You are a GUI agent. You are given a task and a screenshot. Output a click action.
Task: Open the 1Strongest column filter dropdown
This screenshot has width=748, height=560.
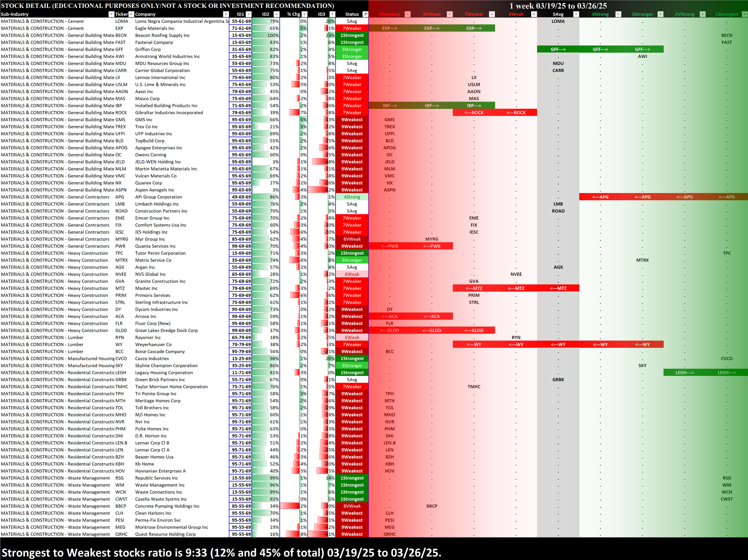click(x=744, y=14)
